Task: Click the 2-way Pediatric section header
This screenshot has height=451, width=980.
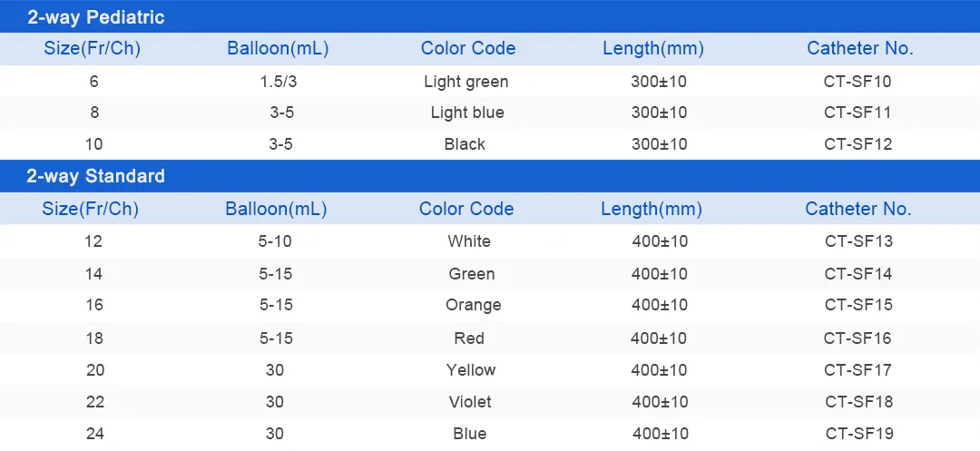Action: point(95,17)
